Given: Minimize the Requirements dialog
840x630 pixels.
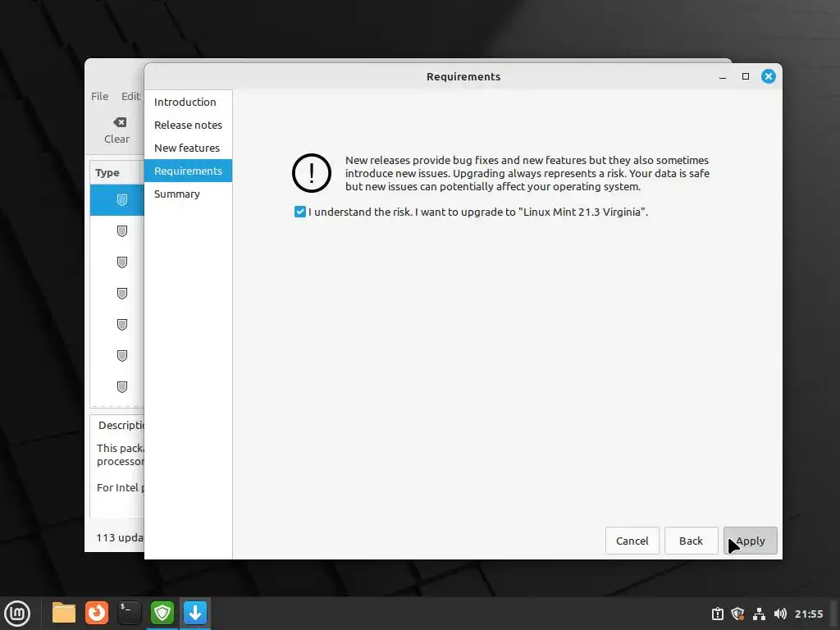Looking at the screenshot, I should [x=723, y=76].
